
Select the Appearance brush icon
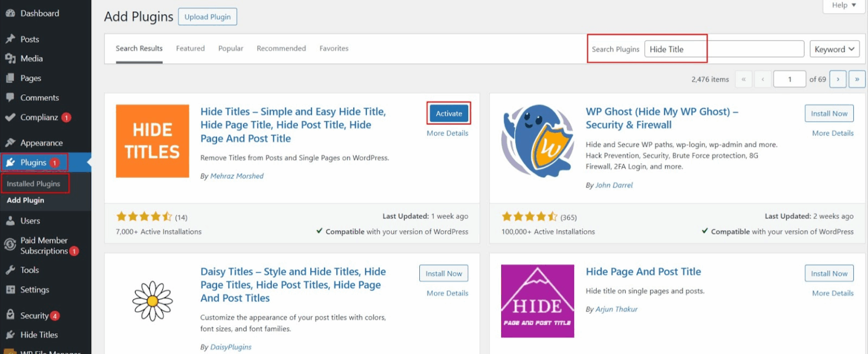pyautogui.click(x=10, y=142)
